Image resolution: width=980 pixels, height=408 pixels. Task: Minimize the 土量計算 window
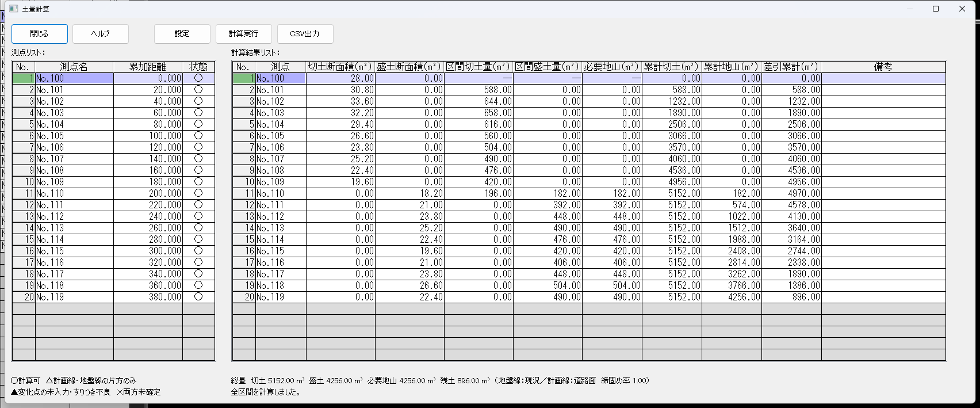click(909, 9)
